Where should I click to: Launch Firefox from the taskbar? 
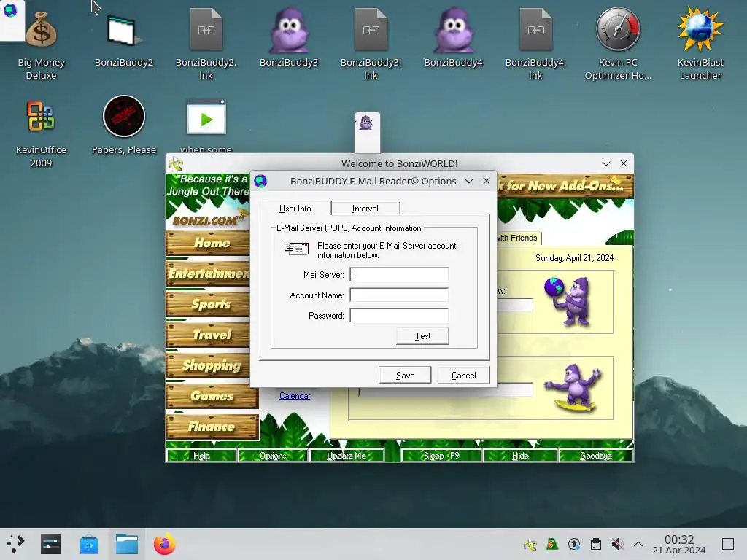click(x=164, y=544)
